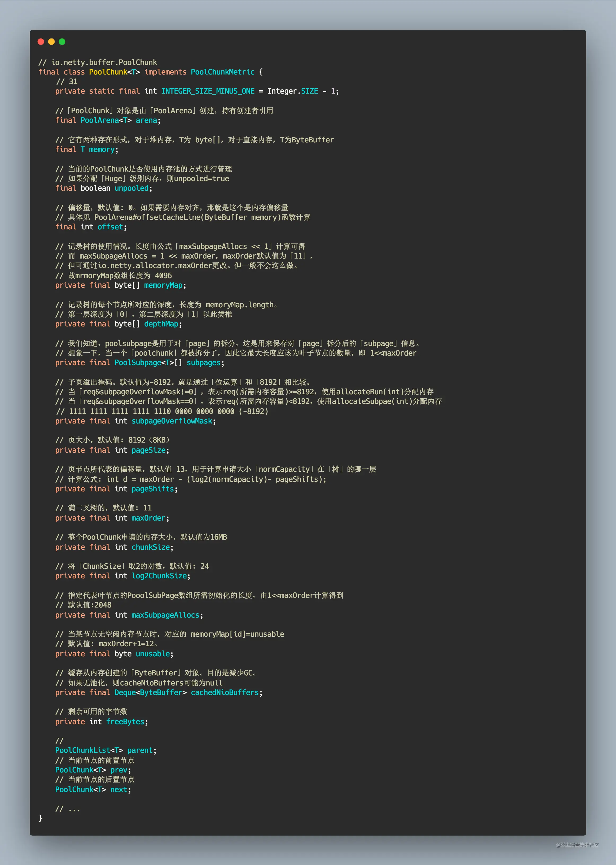The height and width of the screenshot is (865, 616).
Task: Click the 'maxSubpageAllocs' field declaration
Action: click(x=129, y=615)
